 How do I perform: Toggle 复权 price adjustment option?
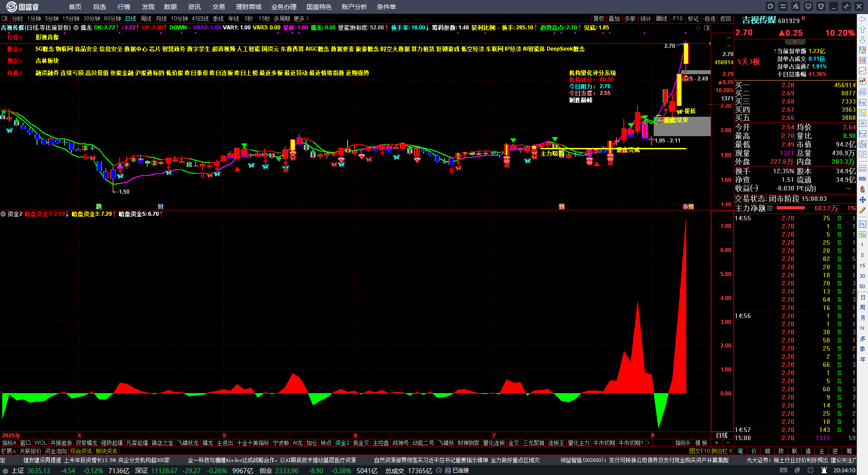tap(599, 19)
